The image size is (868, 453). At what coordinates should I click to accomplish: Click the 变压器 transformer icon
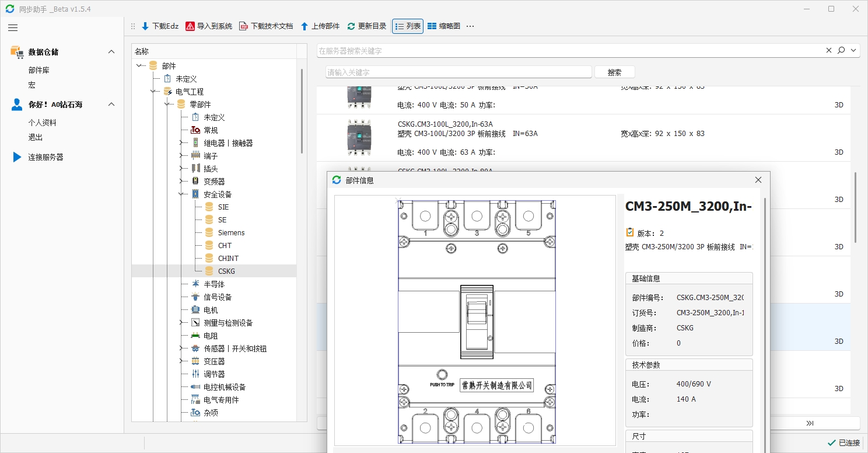click(x=195, y=361)
